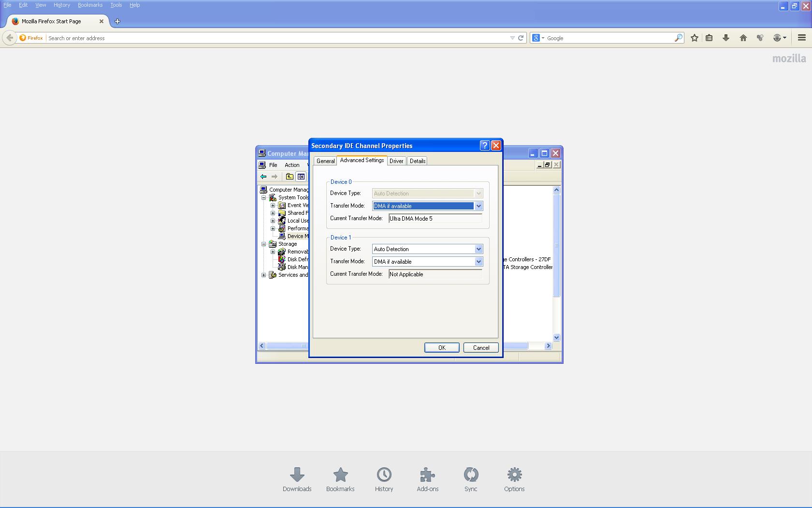Confirm the dialog with OK
The width and height of the screenshot is (812, 508).
click(x=442, y=348)
